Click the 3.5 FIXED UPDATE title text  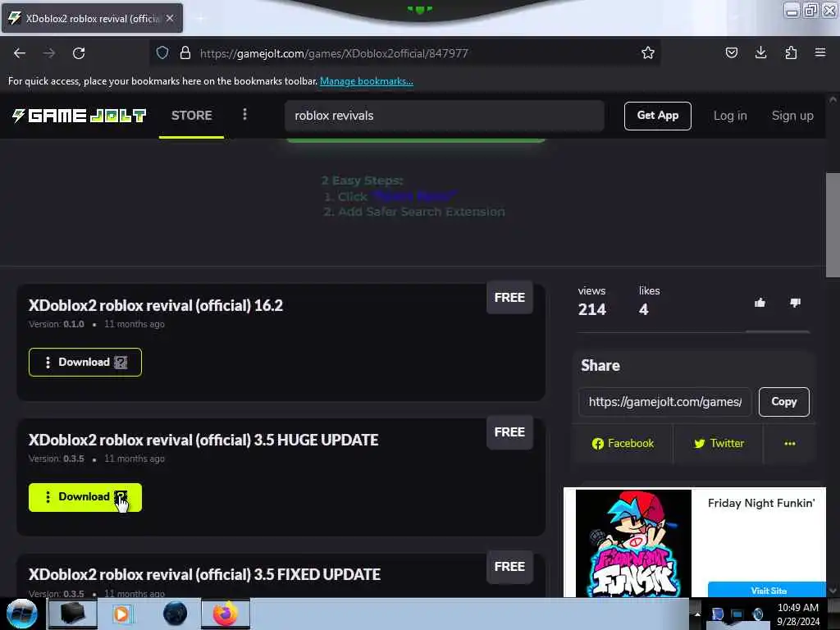(204, 574)
